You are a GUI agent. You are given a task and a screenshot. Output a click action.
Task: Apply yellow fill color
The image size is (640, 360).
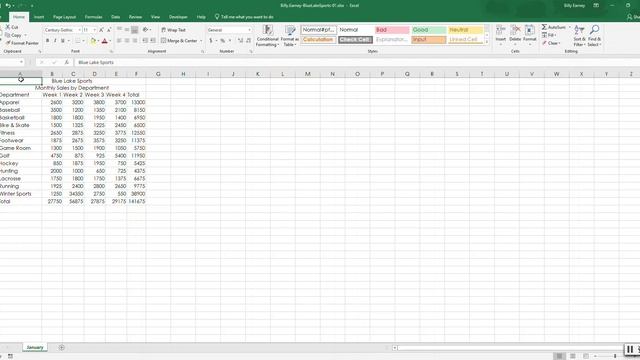tap(93, 41)
